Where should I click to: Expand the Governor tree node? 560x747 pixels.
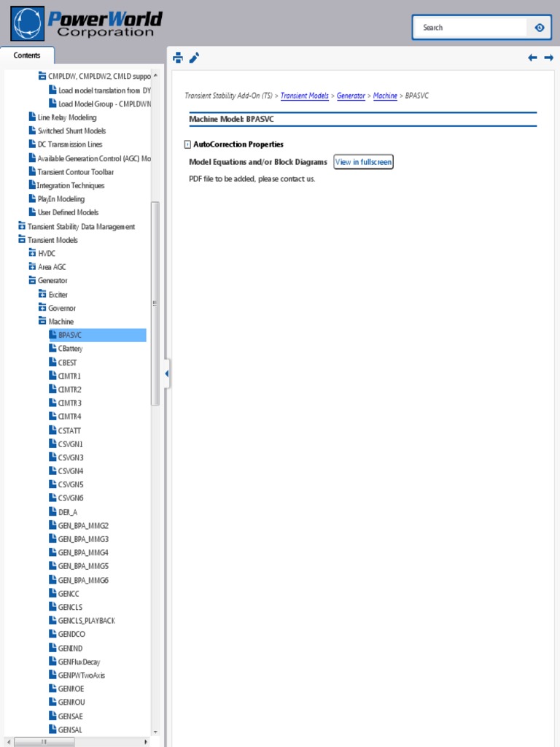42,307
